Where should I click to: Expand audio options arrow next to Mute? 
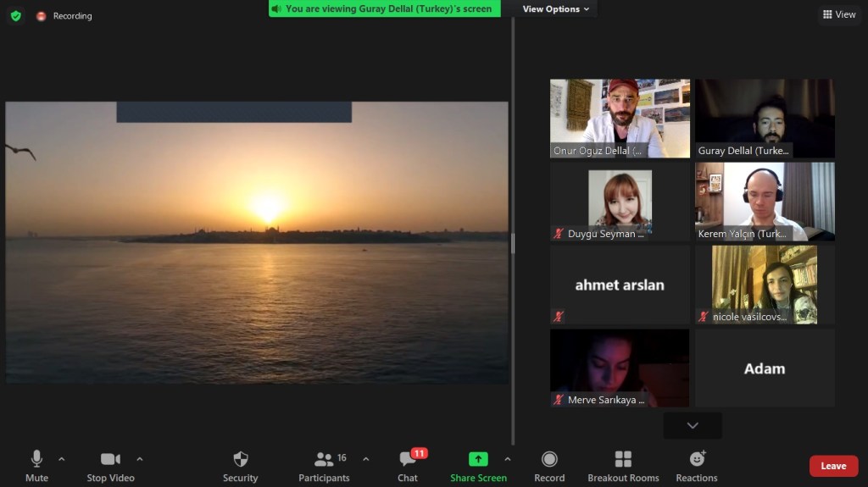[x=61, y=459]
